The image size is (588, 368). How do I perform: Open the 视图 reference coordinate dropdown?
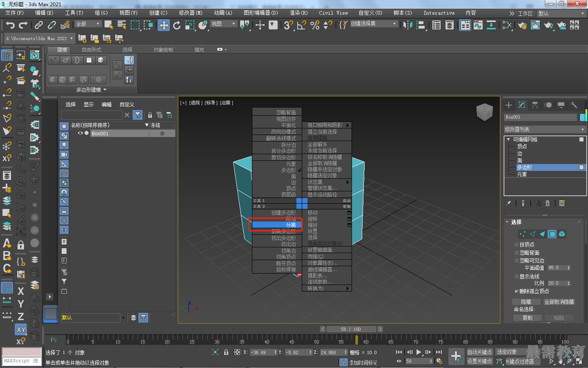point(223,24)
